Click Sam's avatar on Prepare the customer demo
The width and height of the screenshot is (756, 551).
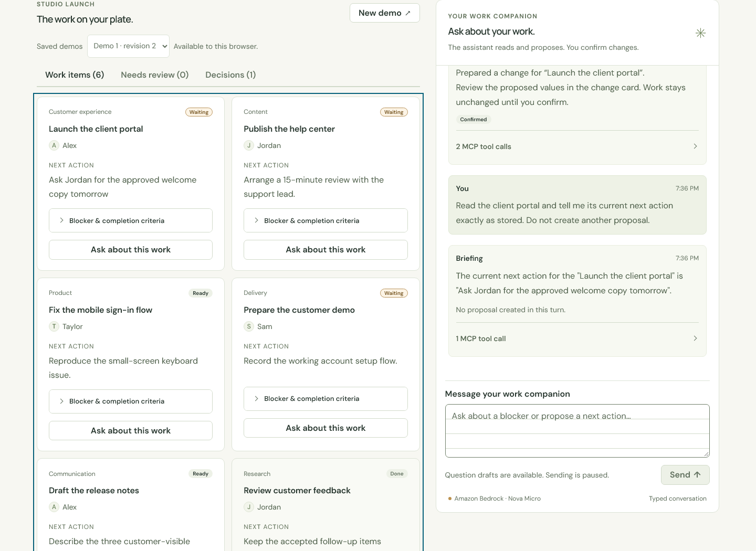[x=249, y=326]
